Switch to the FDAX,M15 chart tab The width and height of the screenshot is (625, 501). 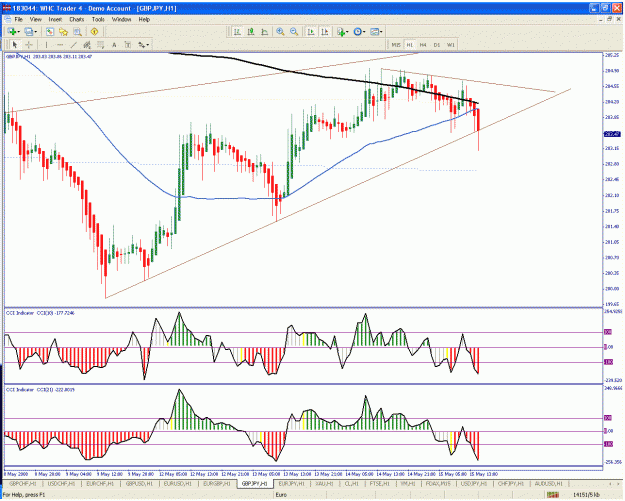[438, 483]
